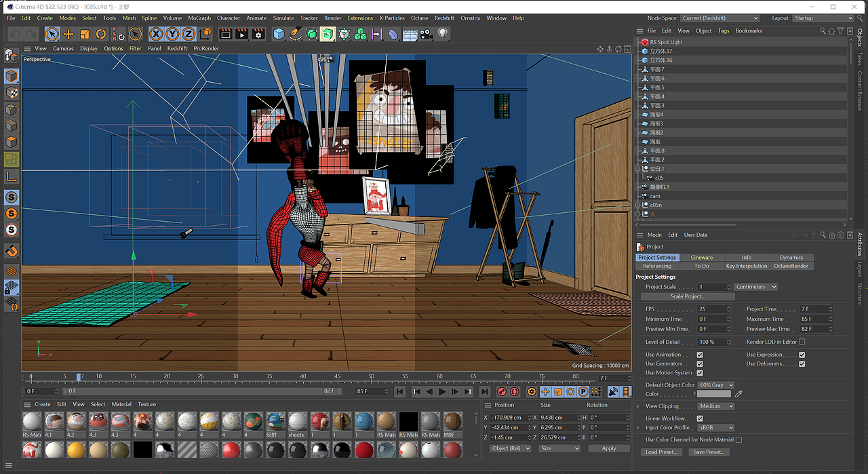868x474 pixels.
Task: Open the Layout Startup dropdown
Action: [823, 18]
